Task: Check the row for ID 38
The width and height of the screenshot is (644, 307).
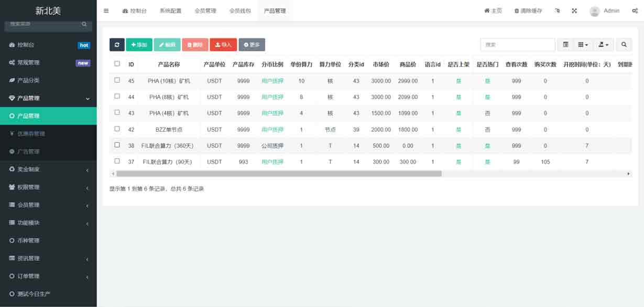Action: point(117,145)
